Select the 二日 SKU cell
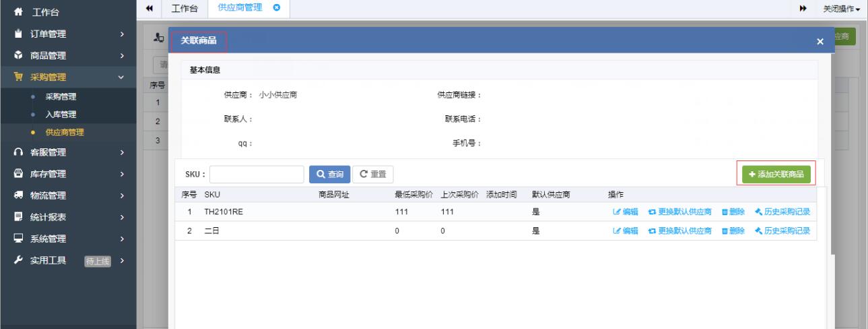The height and width of the screenshot is (329, 868). (x=212, y=231)
